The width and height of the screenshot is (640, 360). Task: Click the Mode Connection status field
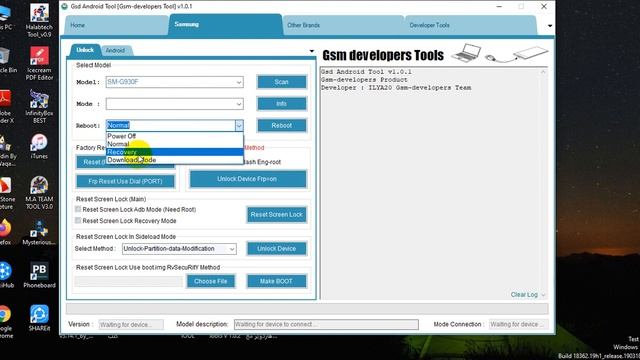519,324
